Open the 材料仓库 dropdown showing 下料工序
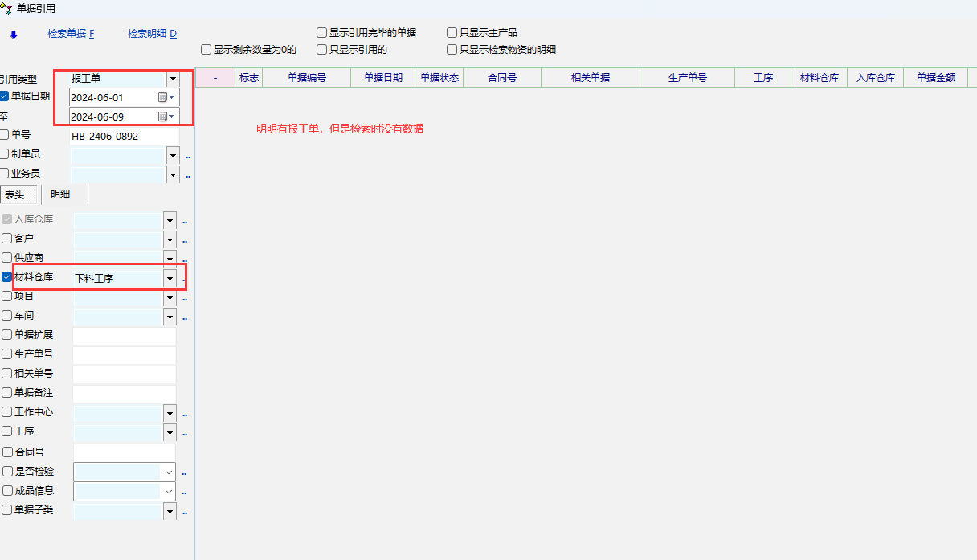The image size is (977, 560). point(170,278)
